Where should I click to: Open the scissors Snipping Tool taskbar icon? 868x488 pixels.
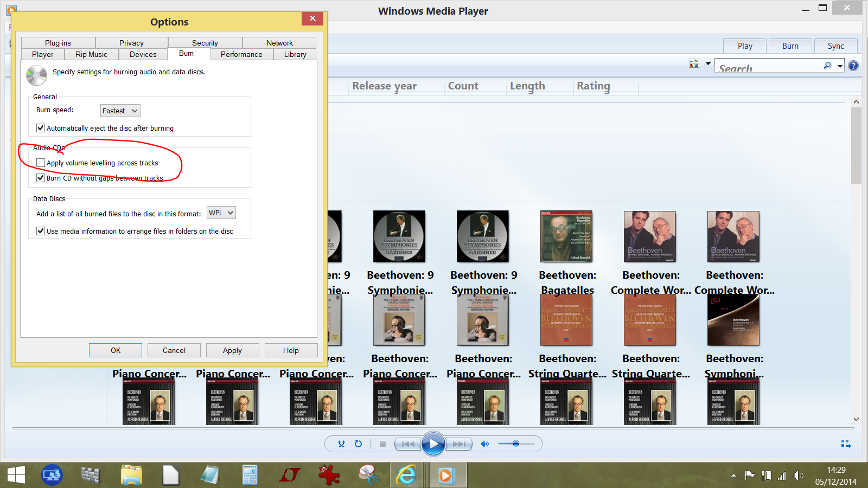368,476
